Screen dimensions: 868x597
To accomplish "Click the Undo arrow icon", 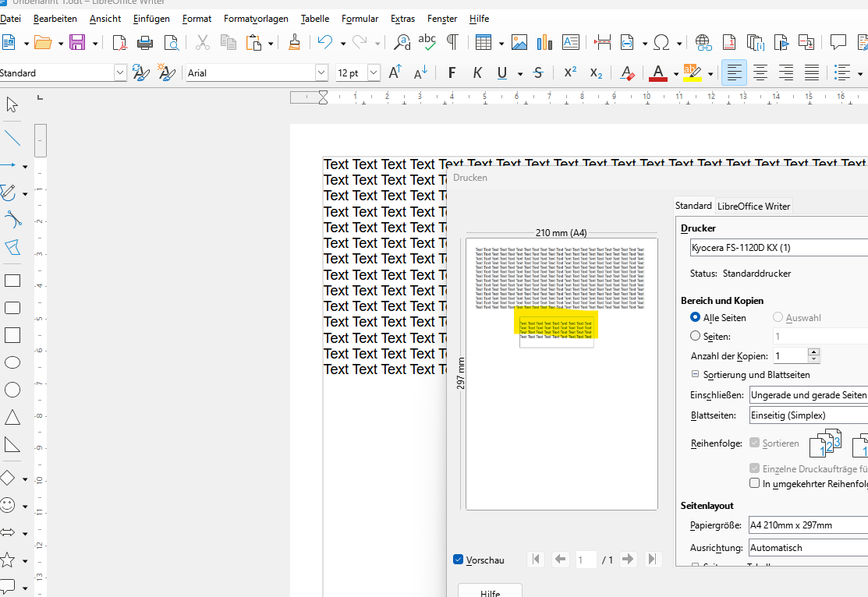I will [325, 43].
